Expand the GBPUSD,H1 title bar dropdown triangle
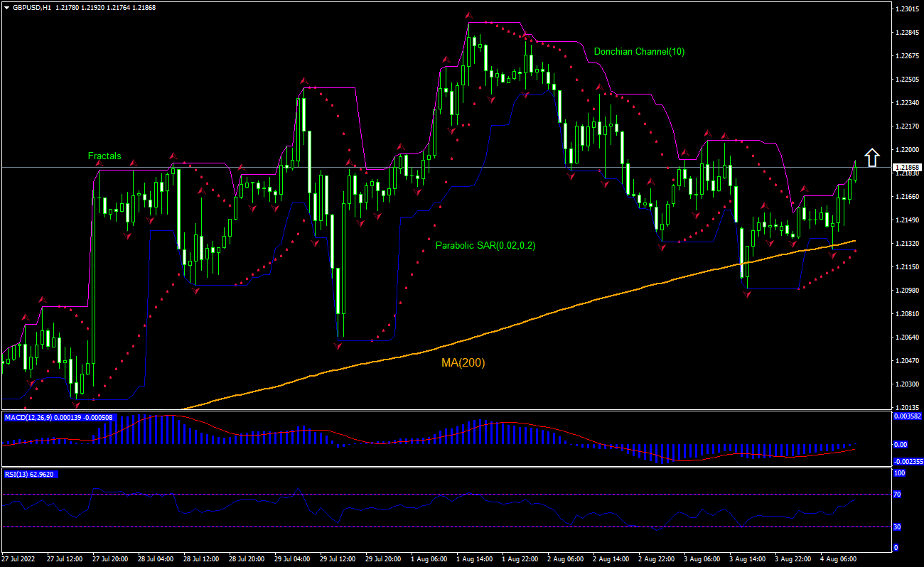The image size is (924, 567). [x=7, y=6]
